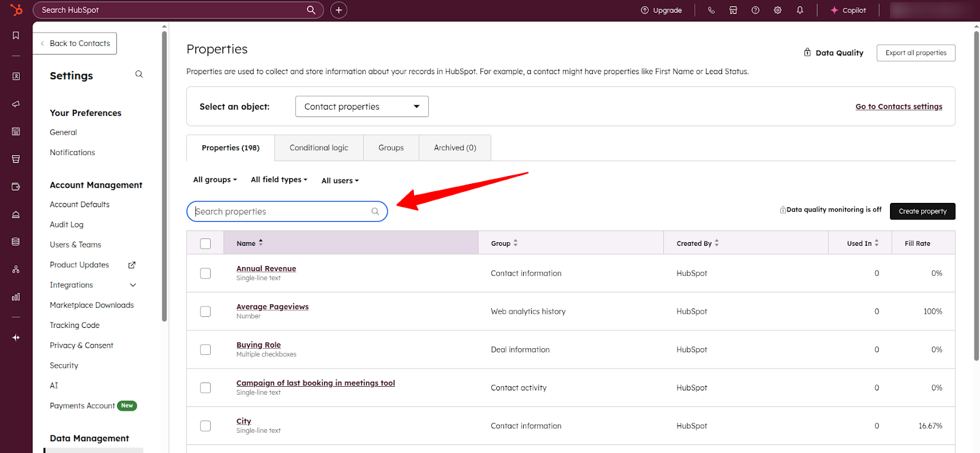
Task: Follow the Go to Contacts settings link
Action: tap(899, 107)
